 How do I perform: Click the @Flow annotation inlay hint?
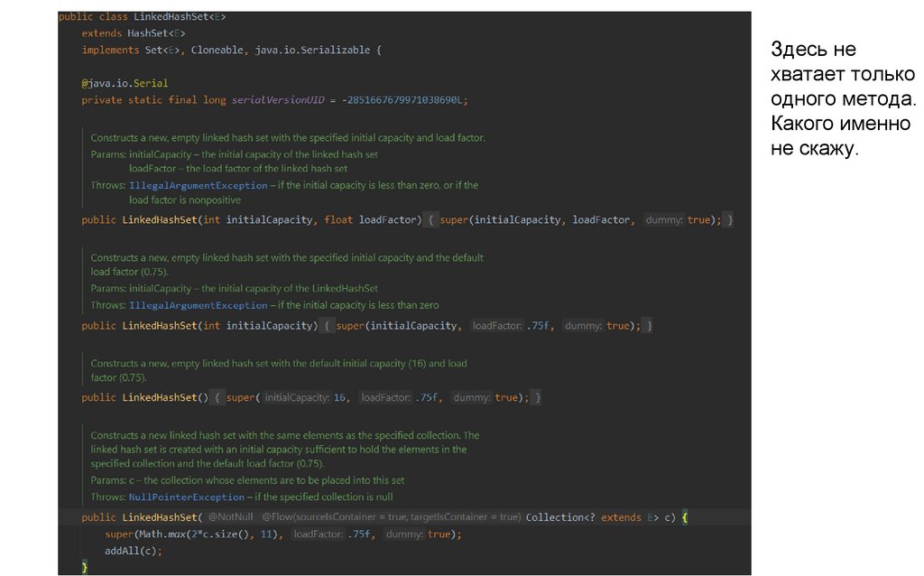[x=392, y=517]
